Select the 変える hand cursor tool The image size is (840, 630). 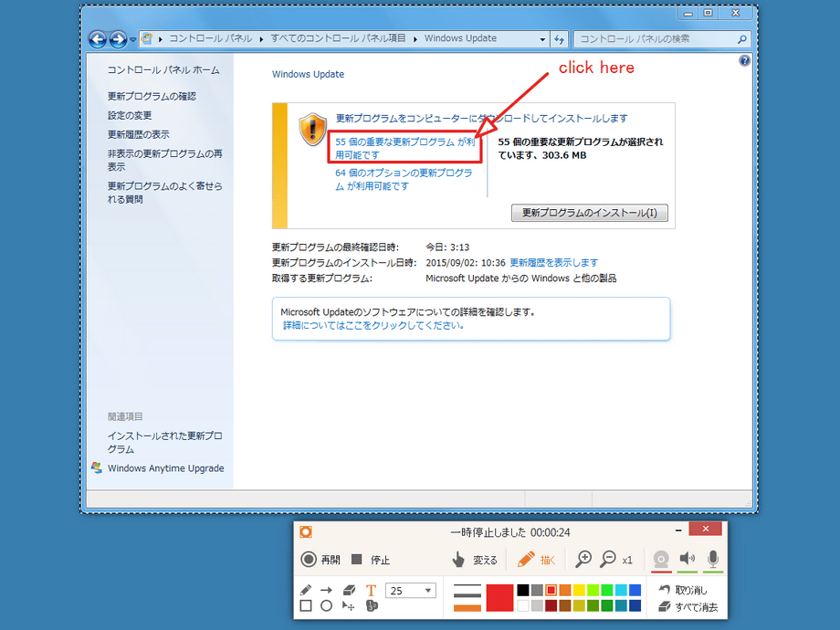point(474,560)
